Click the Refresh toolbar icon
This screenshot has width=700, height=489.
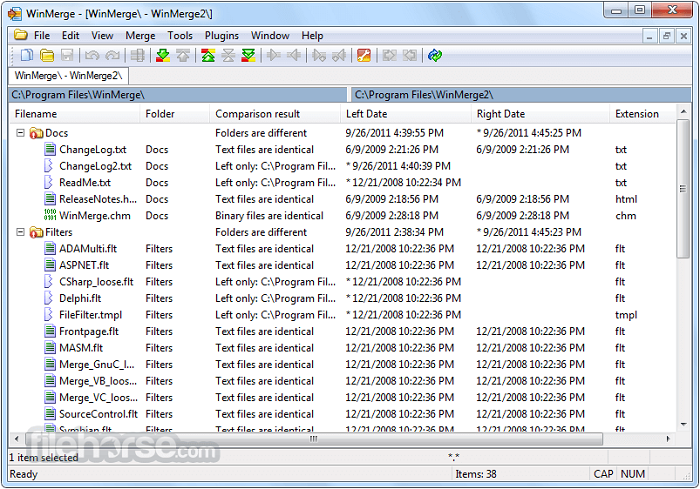[435, 55]
